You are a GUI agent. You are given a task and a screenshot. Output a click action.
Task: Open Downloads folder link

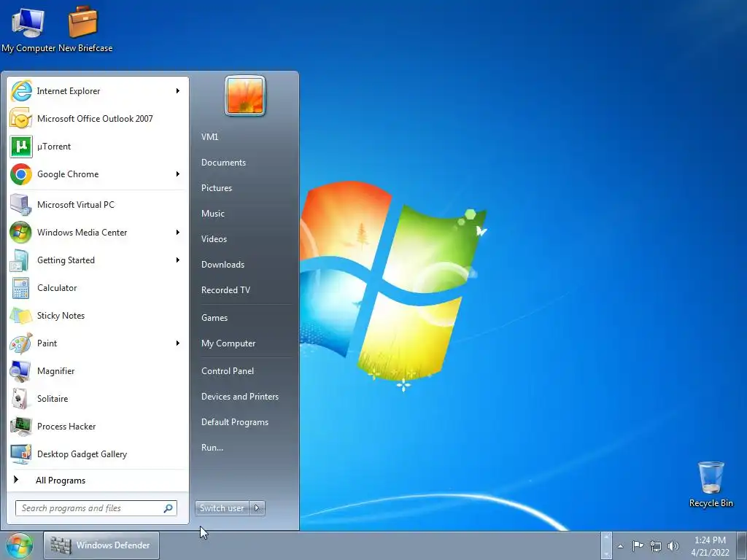pos(222,264)
